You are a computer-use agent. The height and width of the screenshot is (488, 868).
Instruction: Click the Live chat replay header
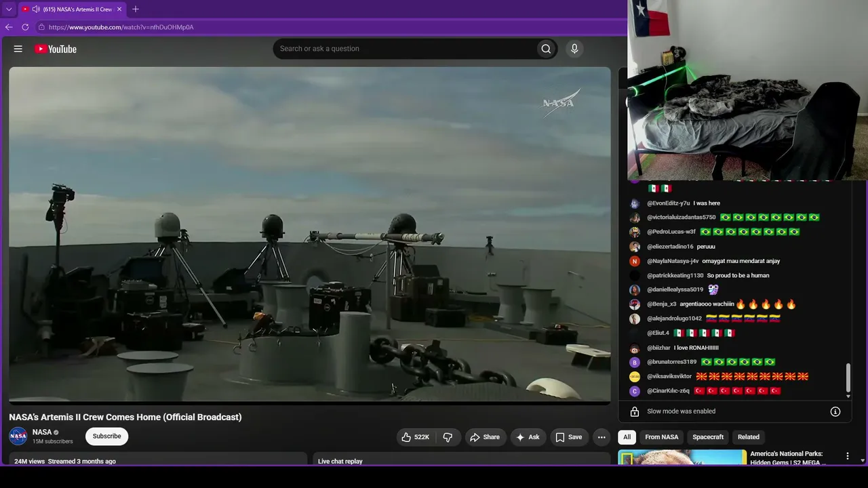click(x=340, y=462)
